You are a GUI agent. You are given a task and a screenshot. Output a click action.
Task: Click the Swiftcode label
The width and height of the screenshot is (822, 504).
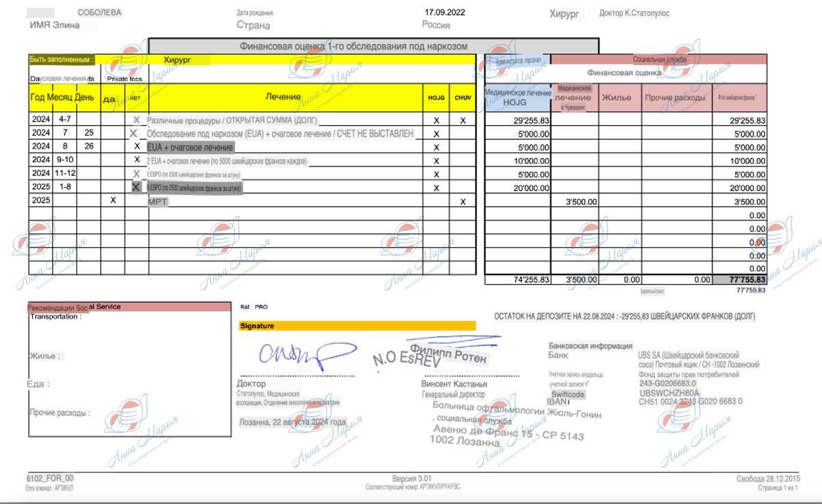click(x=568, y=394)
